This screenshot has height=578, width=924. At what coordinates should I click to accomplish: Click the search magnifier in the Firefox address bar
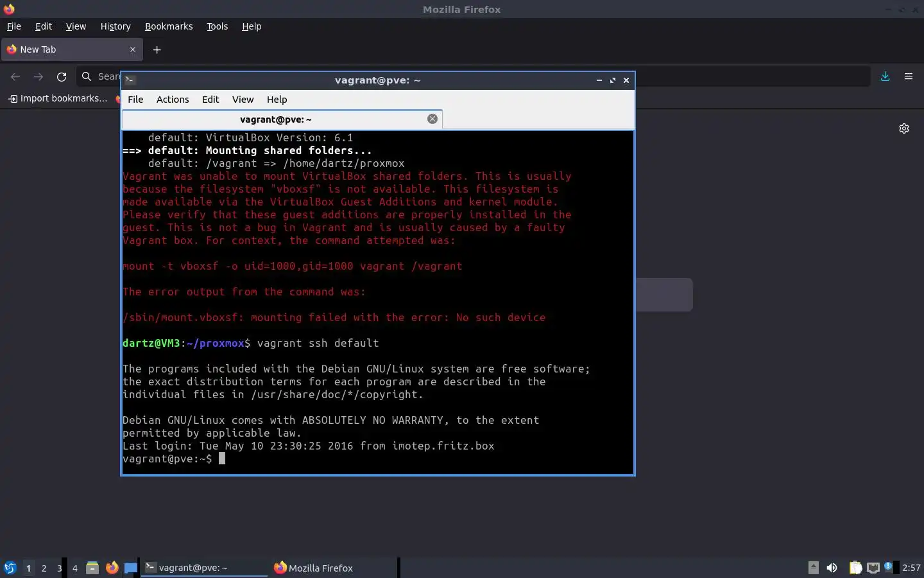[87, 76]
